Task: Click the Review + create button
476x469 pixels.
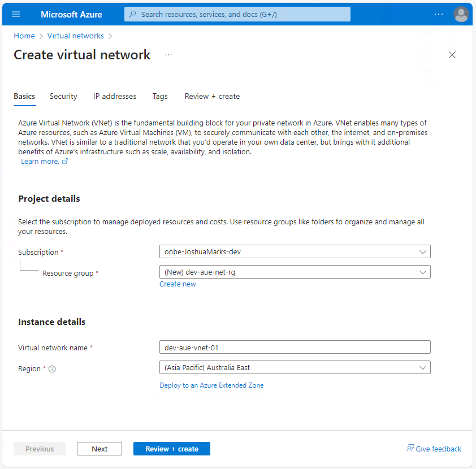Action: 171,448
